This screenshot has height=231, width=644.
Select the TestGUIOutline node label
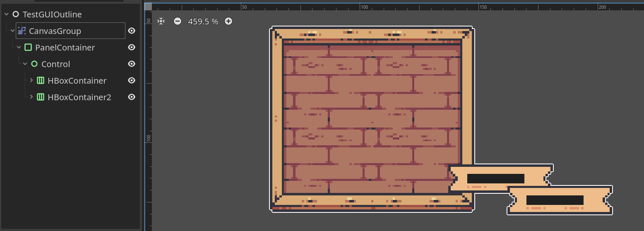tap(52, 14)
